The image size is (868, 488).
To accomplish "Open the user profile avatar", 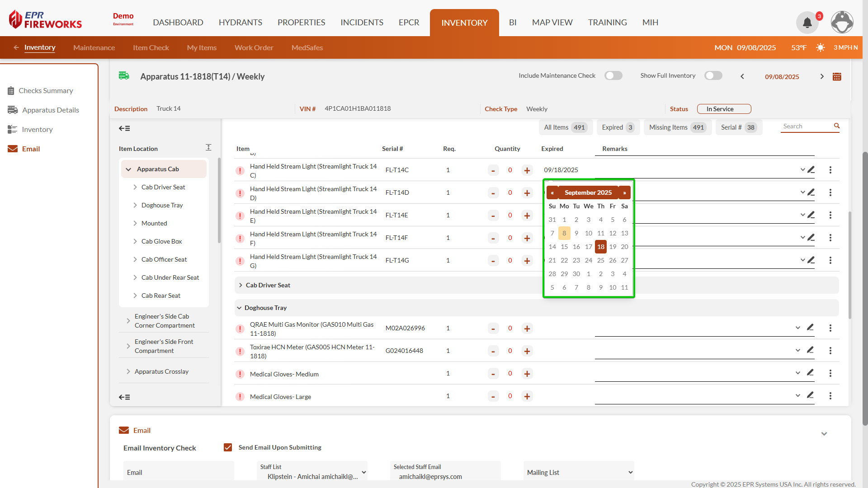I will pyautogui.click(x=842, y=23).
